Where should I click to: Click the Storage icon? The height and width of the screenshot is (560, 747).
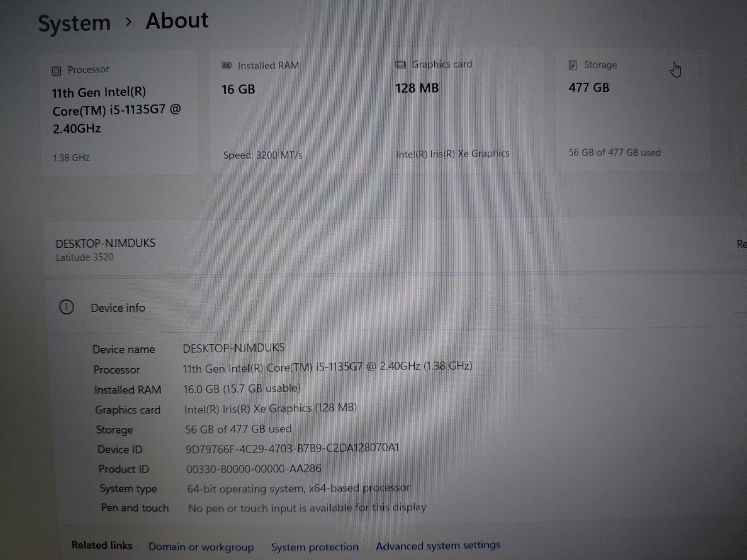coord(573,65)
